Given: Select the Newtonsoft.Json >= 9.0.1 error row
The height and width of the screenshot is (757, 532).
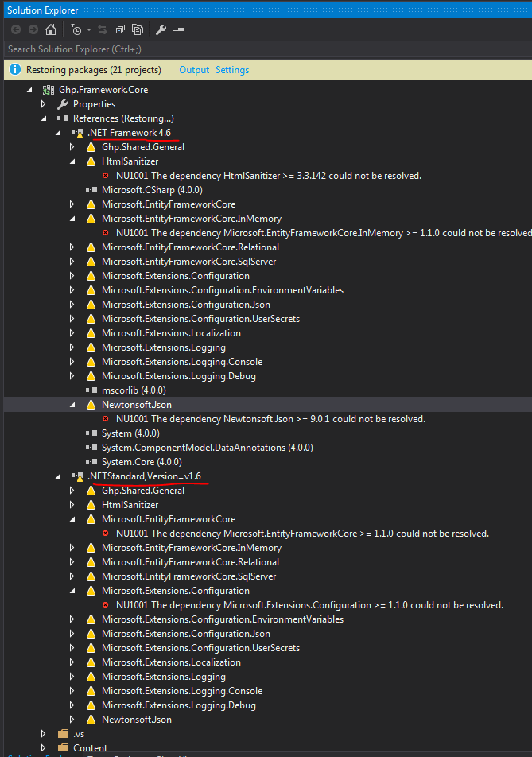Looking at the screenshot, I should tap(270, 419).
